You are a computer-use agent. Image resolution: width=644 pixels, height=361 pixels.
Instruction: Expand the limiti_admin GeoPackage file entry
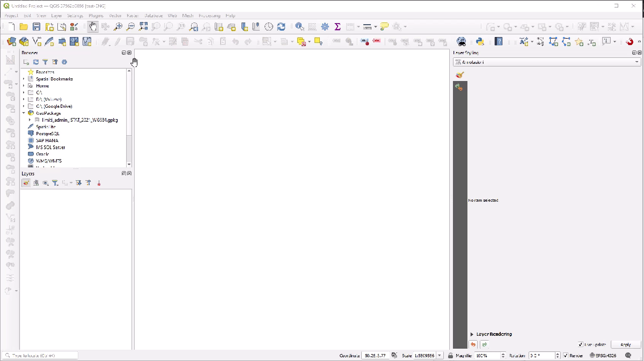30,120
